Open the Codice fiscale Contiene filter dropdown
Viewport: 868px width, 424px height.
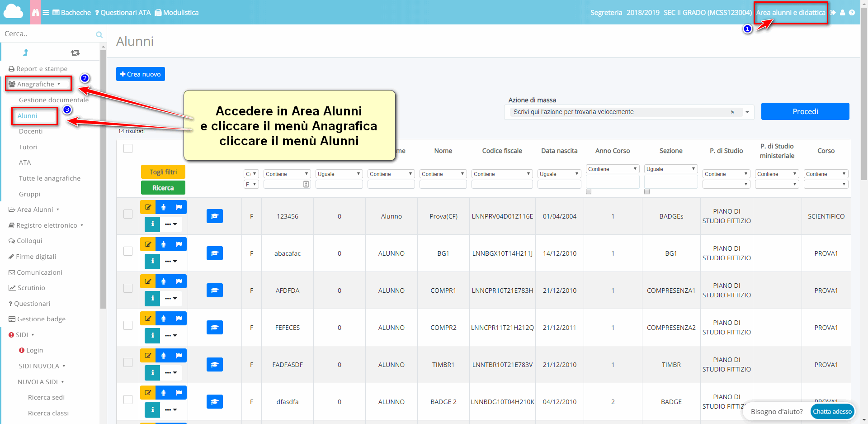(502, 174)
